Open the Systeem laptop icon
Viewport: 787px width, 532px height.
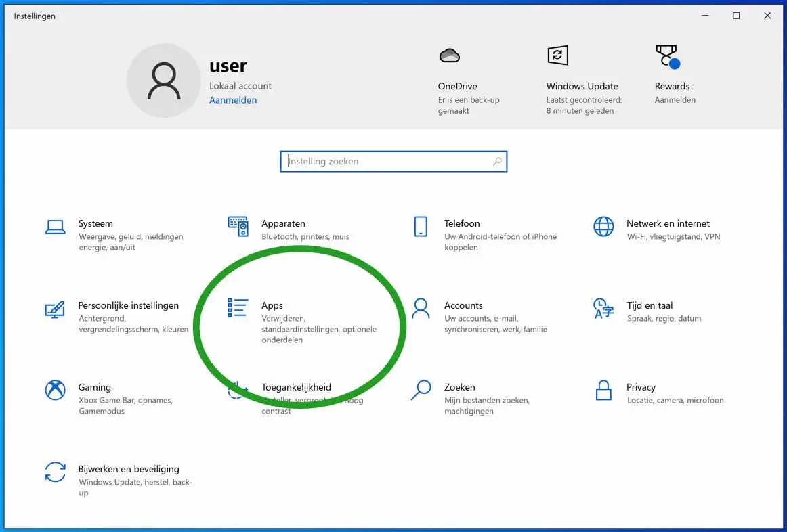click(56, 227)
